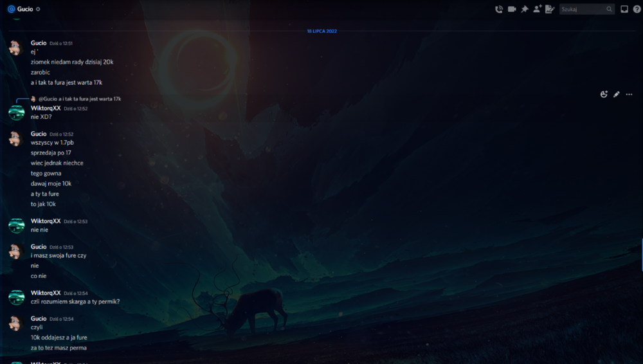Click the Gucio username at 12:53
The width and height of the screenshot is (643, 364).
(x=39, y=247)
